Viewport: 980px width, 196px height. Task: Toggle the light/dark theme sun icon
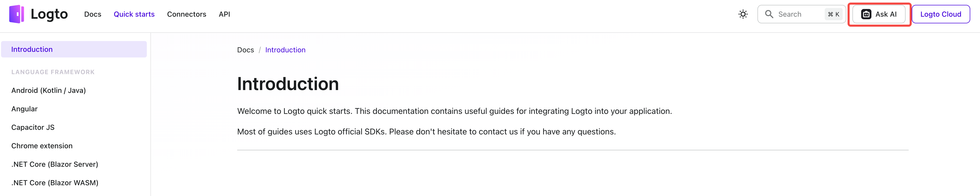[x=743, y=14]
